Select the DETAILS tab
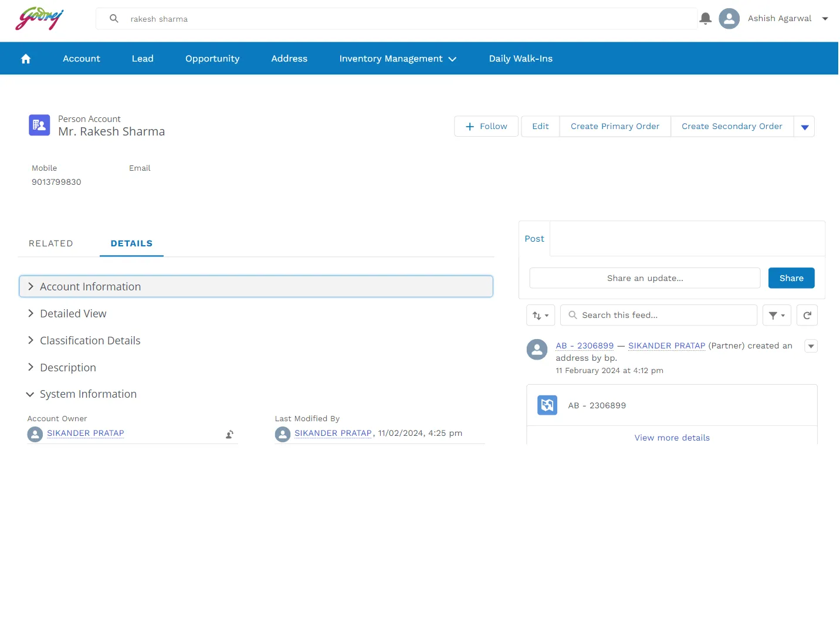This screenshot has height=640, width=840. [131, 243]
